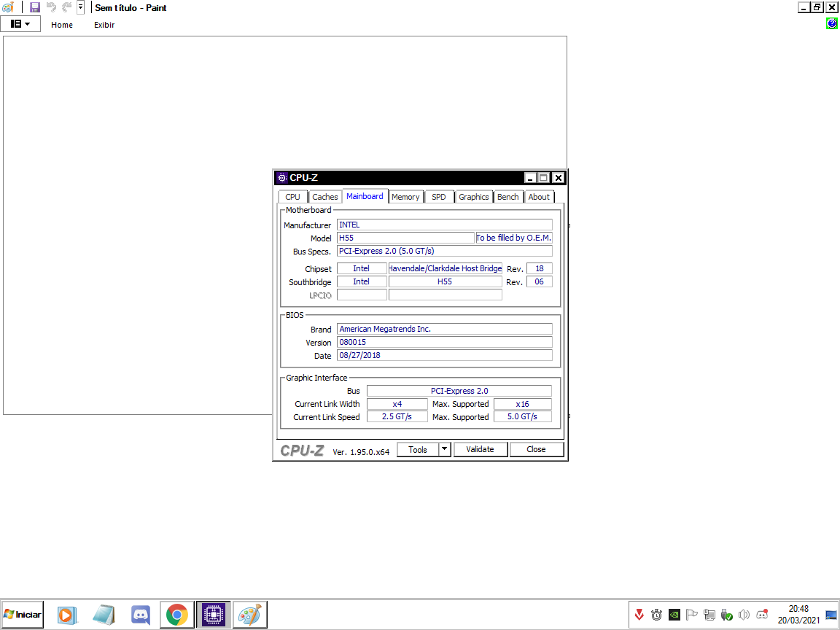Click the Undo arrow in Paint's title bar

pos(52,7)
